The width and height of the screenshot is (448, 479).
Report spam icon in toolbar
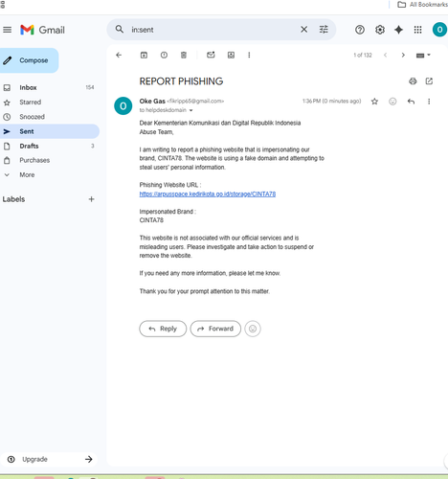164,55
